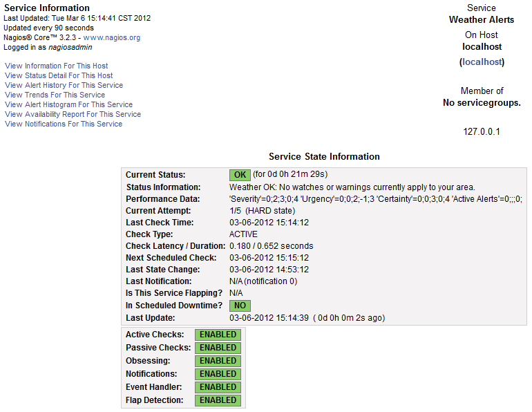This screenshot has width=532, height=412.
Task: Open the www.nagios.org link
Action: click(x=111, y=37)
